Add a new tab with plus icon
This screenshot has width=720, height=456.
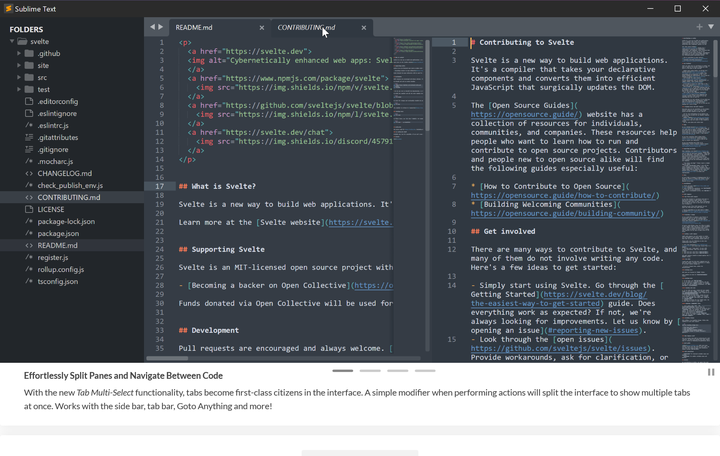click(699, 27)
